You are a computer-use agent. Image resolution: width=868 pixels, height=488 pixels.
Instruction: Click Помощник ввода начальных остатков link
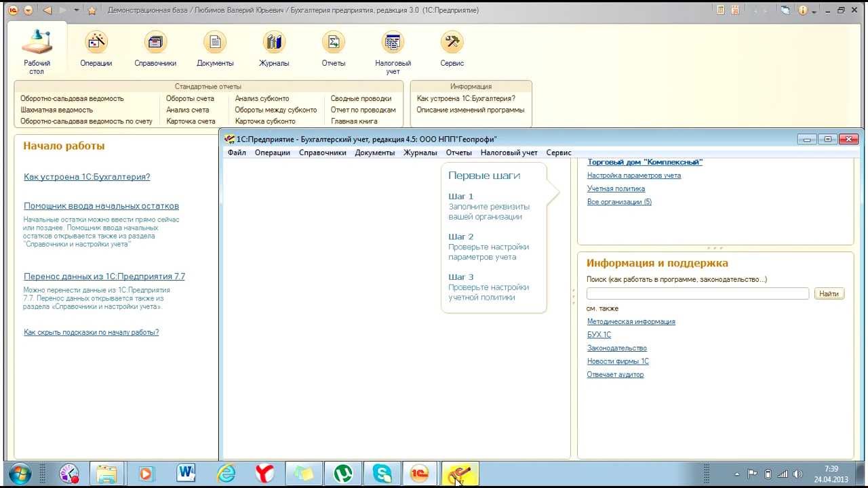pyautogui.click(x=101, y=206)
